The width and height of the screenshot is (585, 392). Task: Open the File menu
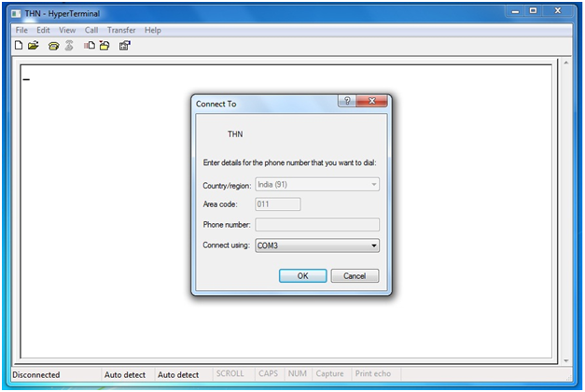[x=21, y=30]
